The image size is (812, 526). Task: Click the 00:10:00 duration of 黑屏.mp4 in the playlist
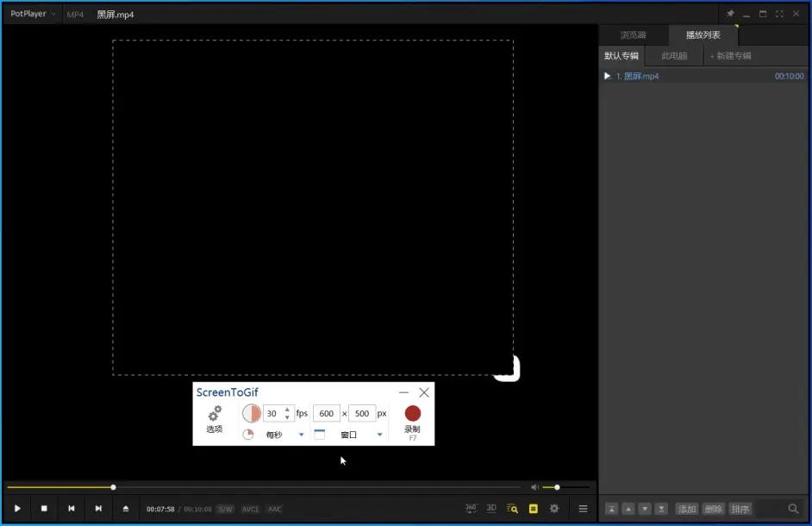[x=790, y=76]
